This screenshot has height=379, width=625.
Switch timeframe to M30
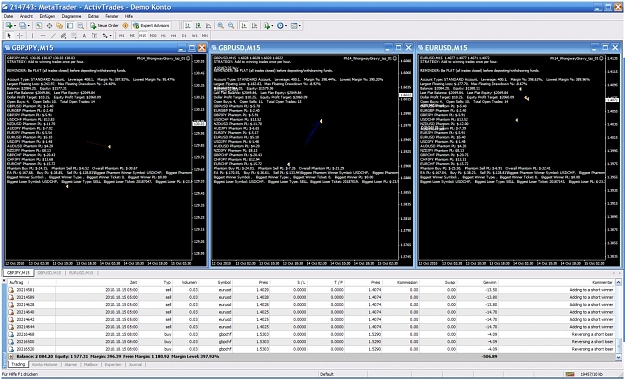153,35
